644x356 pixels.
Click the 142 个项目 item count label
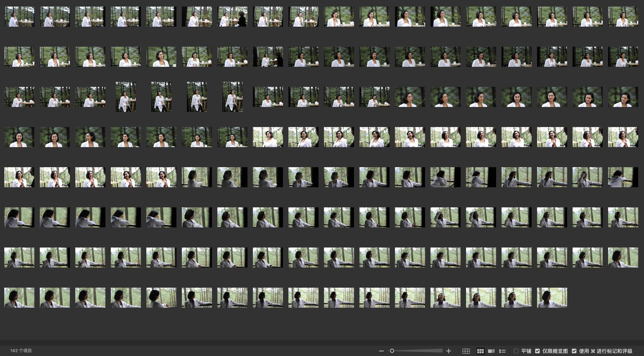point(21,351)
